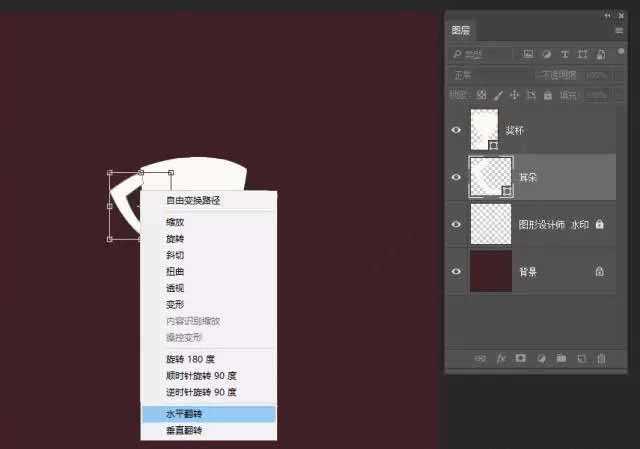Select the top cup layer thumbnail
The height and width of the screenshot is (449, 640).
coord(484,129)
